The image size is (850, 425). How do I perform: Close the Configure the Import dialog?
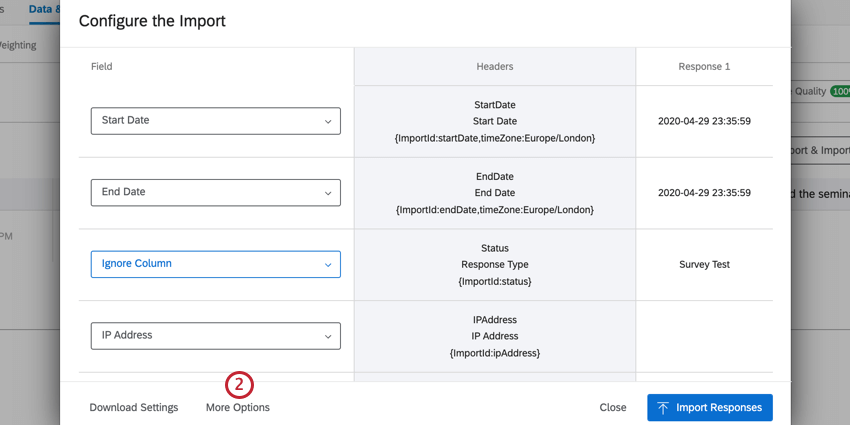tap(613, 408)
